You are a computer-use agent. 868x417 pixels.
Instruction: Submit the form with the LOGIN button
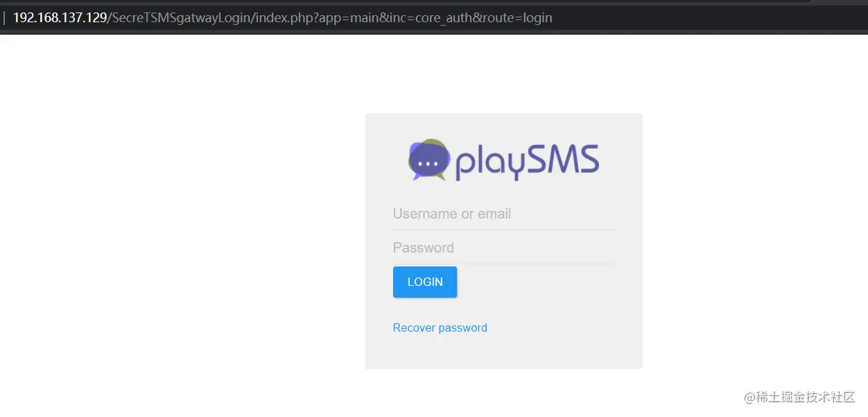coord(425,282)
